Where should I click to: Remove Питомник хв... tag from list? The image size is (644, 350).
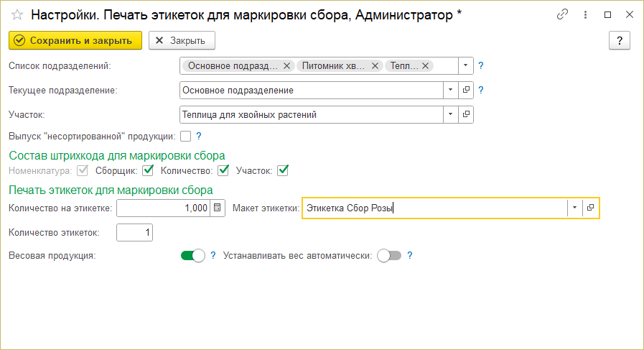click(x=375, y=66)
